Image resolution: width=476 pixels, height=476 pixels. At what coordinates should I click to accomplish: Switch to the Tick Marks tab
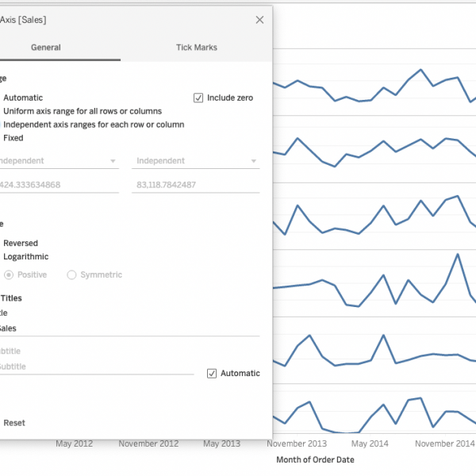click(196, 48)
